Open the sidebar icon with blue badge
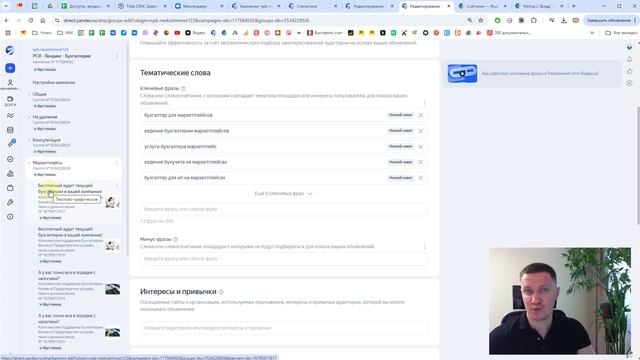This screenshot has height=360, width=640. (11, 143)
